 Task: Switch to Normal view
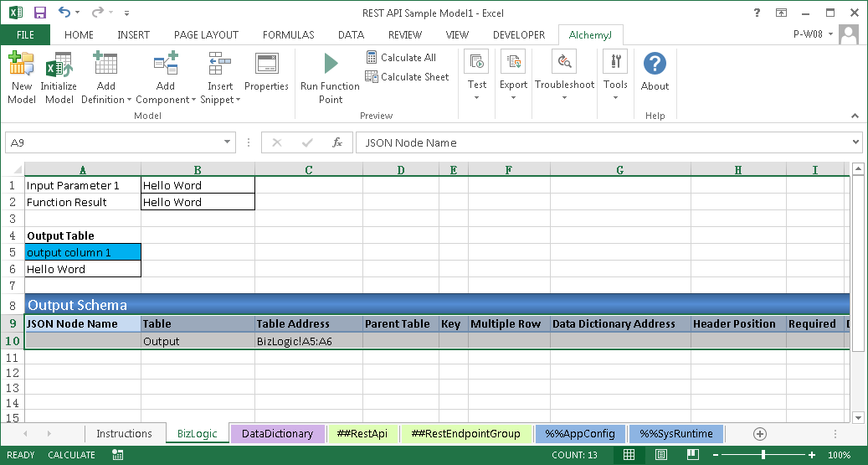pos(629,455)
